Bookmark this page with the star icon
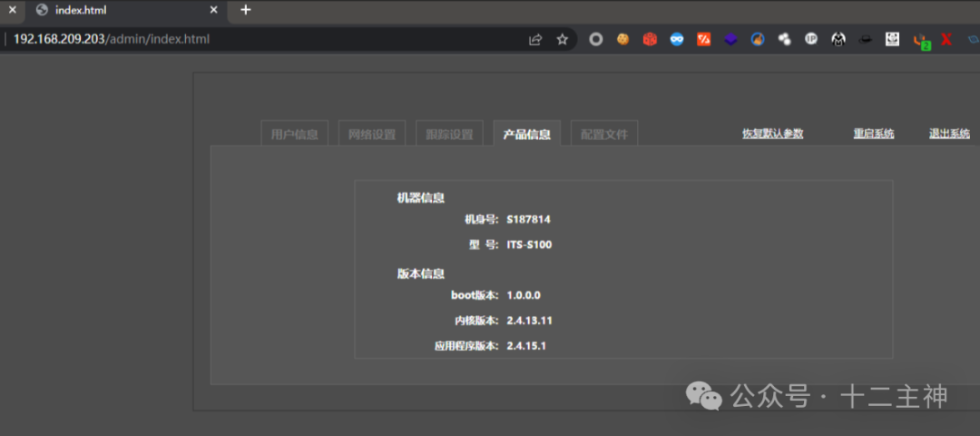Image resolution: width=980 pixels, height=436 pixels. (x=563, y=39)
